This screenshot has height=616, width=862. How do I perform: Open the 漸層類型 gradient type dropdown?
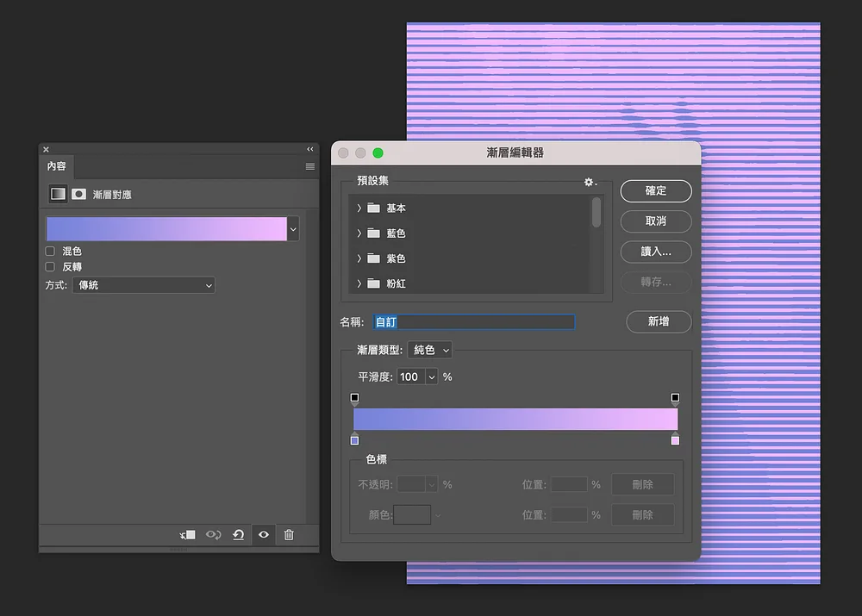pyautogui.click(x=430, y=350)
